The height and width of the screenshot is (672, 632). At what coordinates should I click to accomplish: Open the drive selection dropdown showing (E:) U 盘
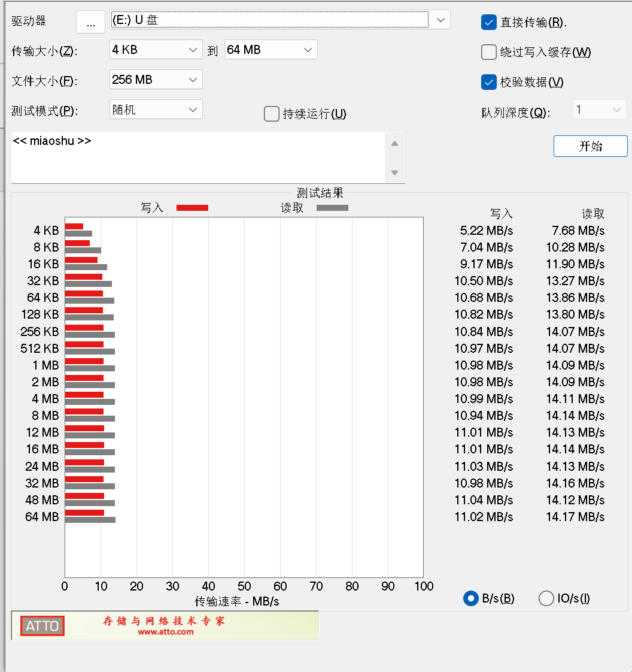440,19
